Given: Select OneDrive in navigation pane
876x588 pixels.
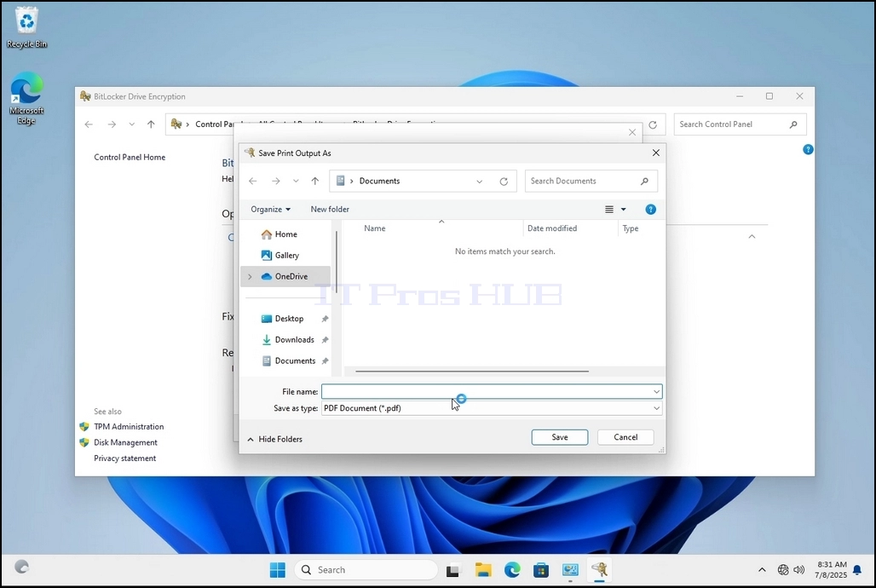Looking at the screenshot, I should pyautogui.click(x=291, y=276).
